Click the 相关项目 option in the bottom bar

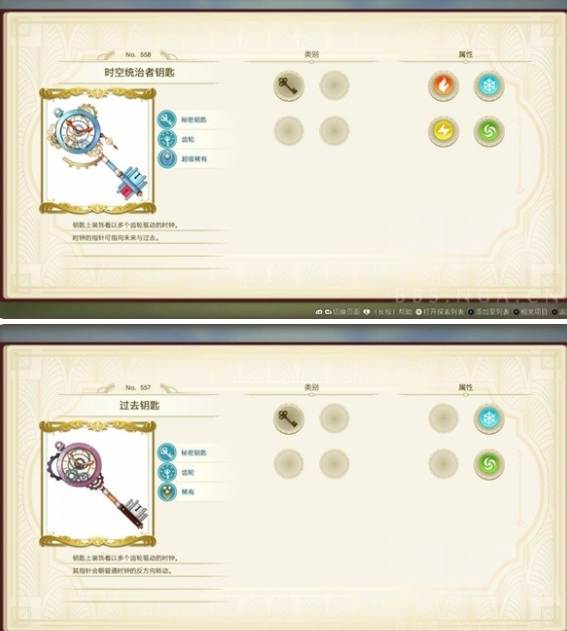pos(530,312)
